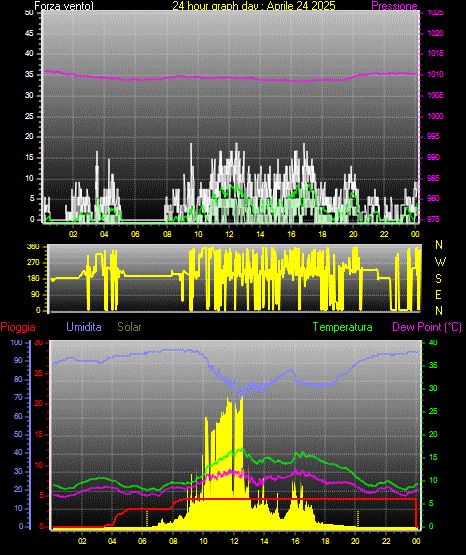
Task: Click 1010 on the pressure axis
Action: (x=435, y=74)
